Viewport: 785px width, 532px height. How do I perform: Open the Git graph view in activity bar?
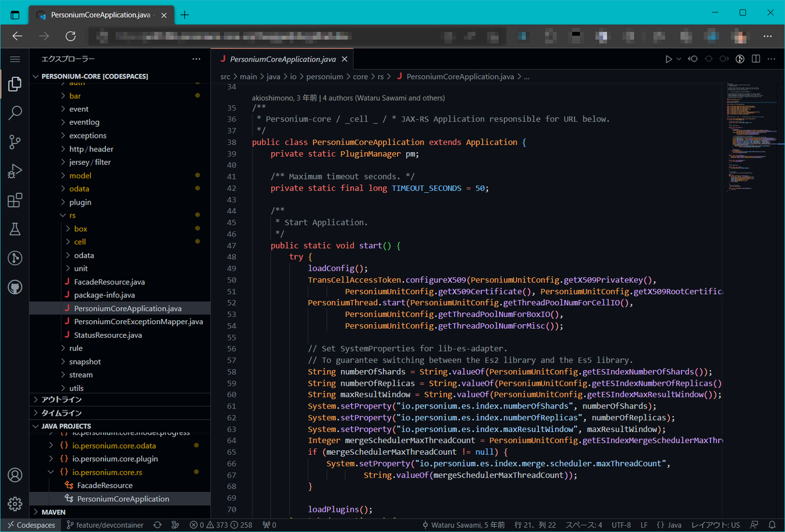[x=14, y=258]
